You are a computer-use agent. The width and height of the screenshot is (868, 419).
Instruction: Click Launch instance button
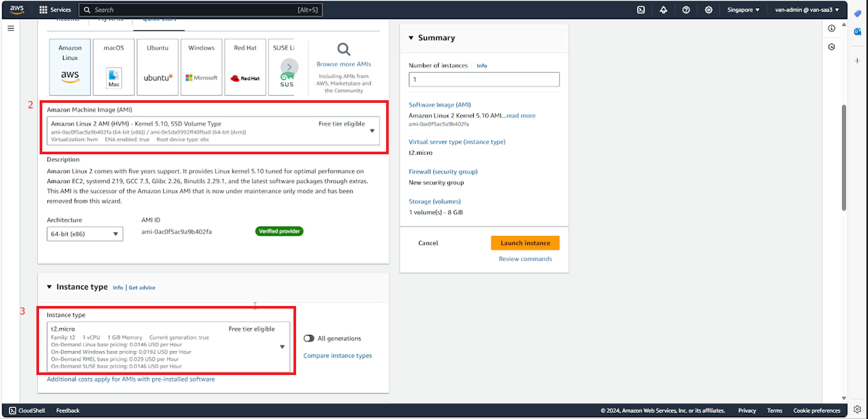click(525, 243)
